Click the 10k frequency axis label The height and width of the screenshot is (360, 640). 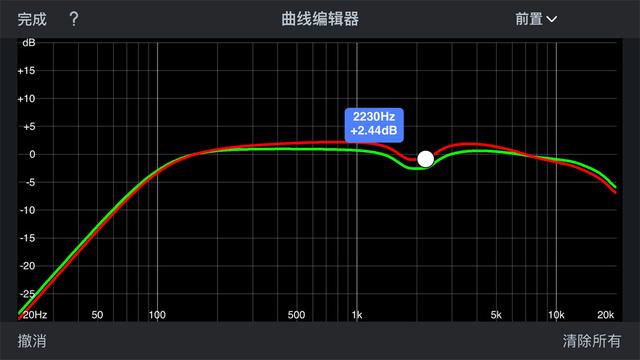tap(556, 315)
